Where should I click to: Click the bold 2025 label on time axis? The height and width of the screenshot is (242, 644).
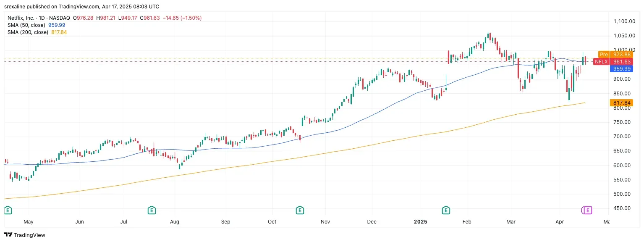pyautogui.click(x=421, y=221)
